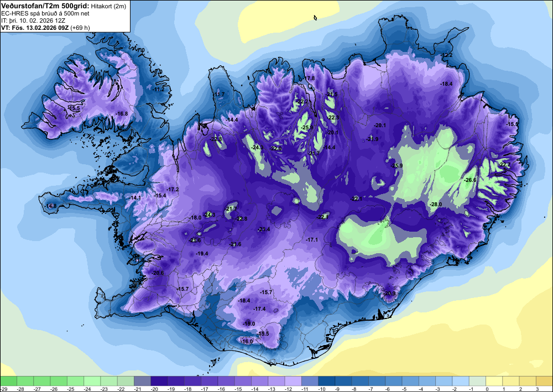The image size is (553, 392).
Task: Click the purple legend swatch labeled -16
Action: (226, 381)
